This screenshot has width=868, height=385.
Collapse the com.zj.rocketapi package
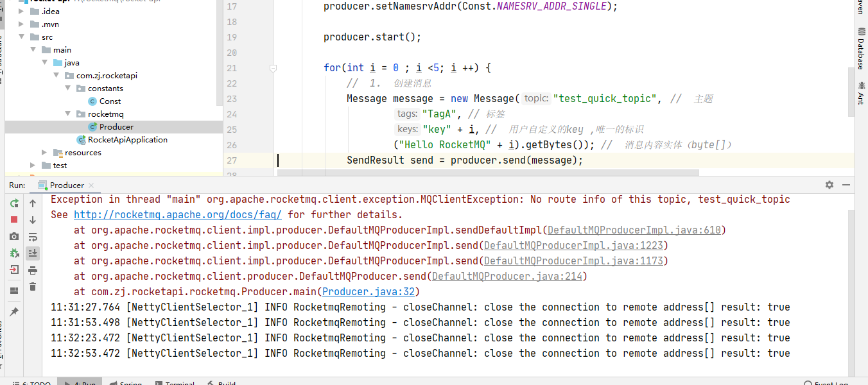[x=57, y=76]
